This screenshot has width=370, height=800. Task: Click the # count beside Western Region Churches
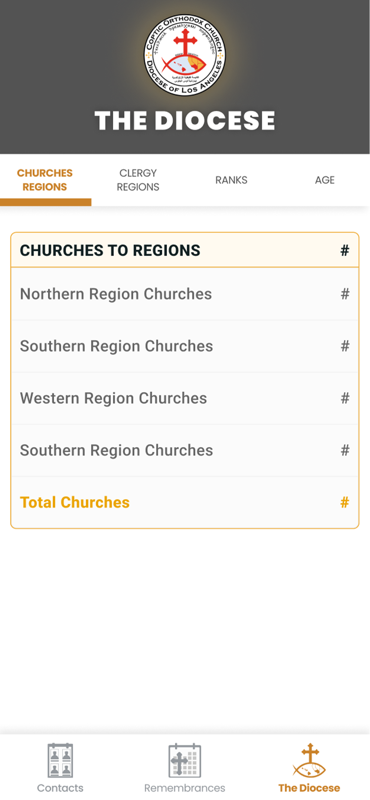[345, 398]
